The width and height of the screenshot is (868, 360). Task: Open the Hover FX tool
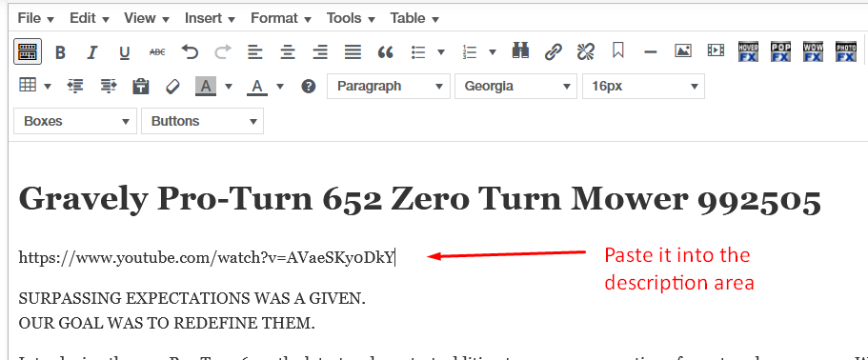coord(748,52)
